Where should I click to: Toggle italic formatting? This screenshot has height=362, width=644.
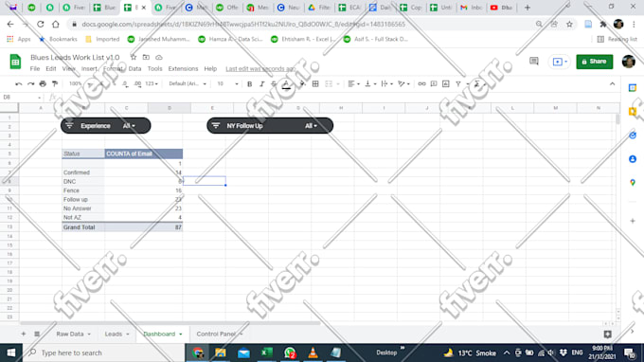261,83
